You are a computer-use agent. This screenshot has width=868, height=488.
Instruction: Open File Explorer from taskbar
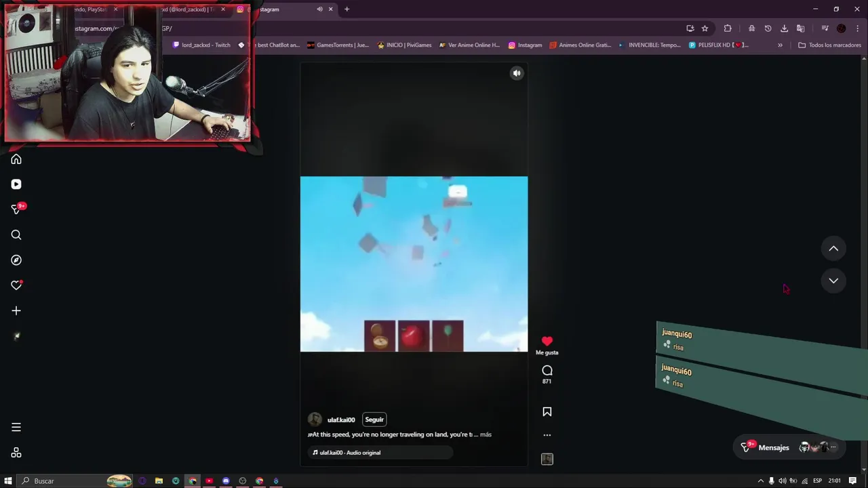(x=159, y=481)
